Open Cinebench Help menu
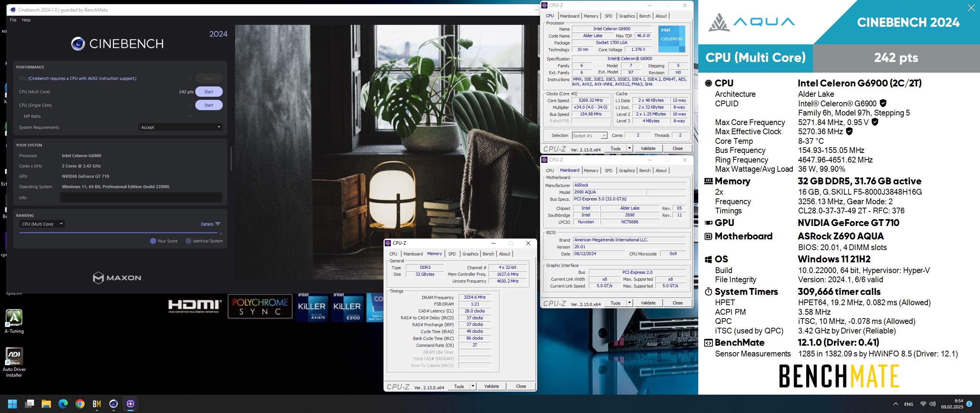The width and height of the screenshot is (980, 413). 26,20
